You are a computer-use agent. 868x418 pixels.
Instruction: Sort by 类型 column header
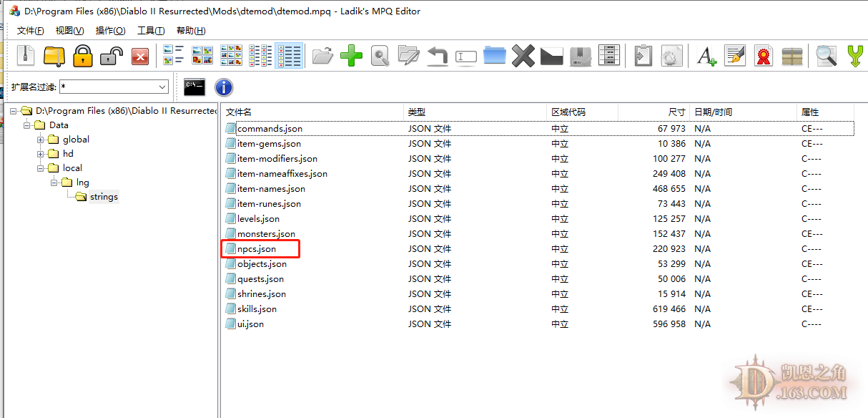click(x=475, y=112)
